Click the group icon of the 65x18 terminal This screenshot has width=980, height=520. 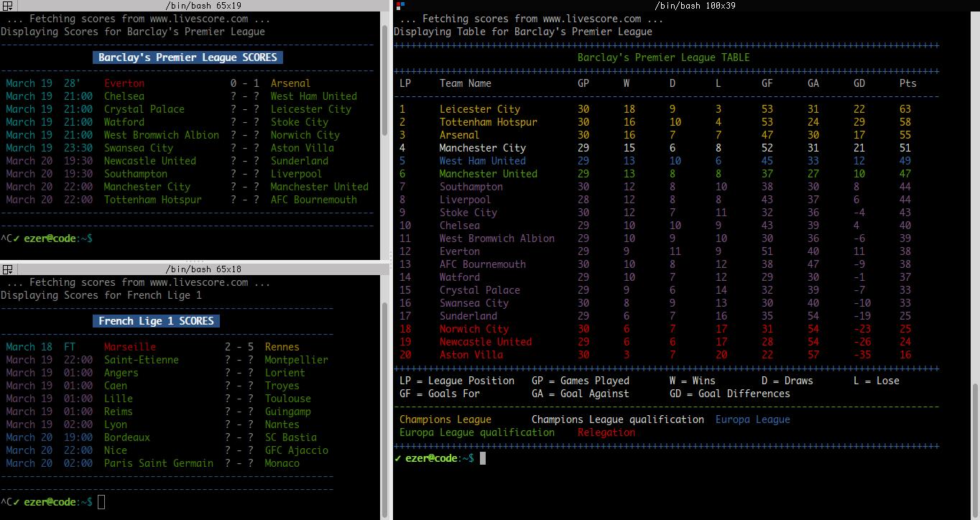pos(8,269)
